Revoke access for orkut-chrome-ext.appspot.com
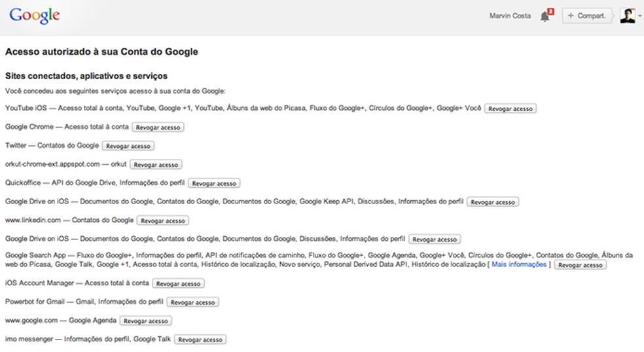 pos(156,165)
